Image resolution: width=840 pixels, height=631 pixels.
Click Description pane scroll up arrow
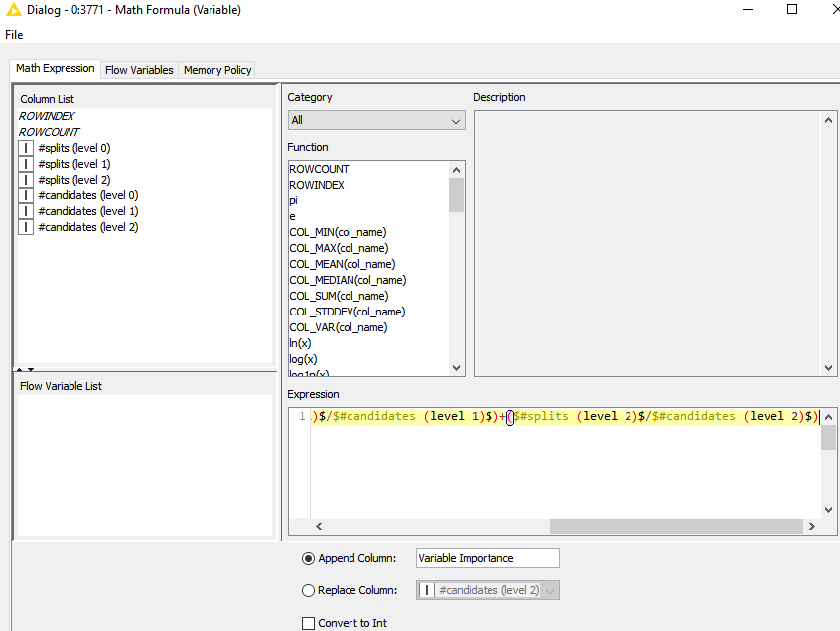pyautogui.click(x=828, y=120)
